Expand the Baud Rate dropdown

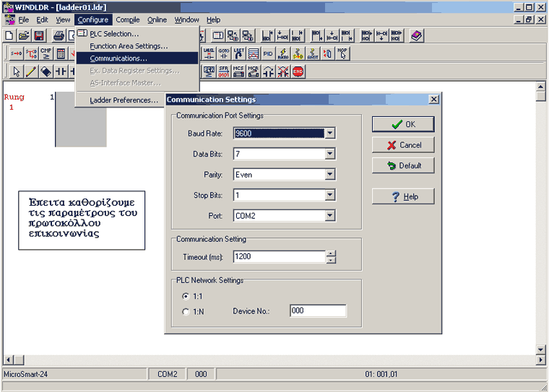tap(329, 134)
